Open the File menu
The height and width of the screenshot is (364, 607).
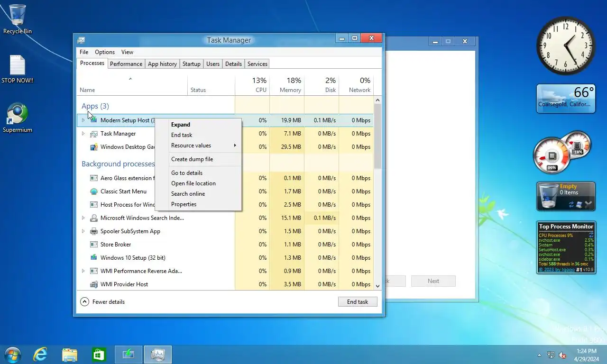pyautogui.click(x=84, y=52)
